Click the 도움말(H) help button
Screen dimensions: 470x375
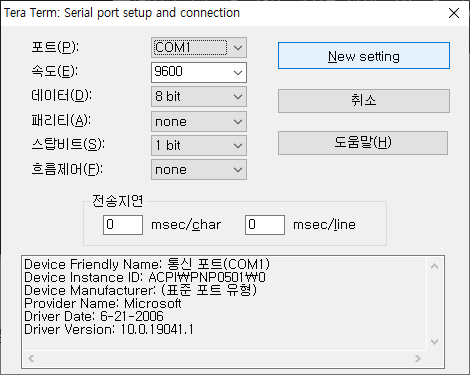pos(363,143)
